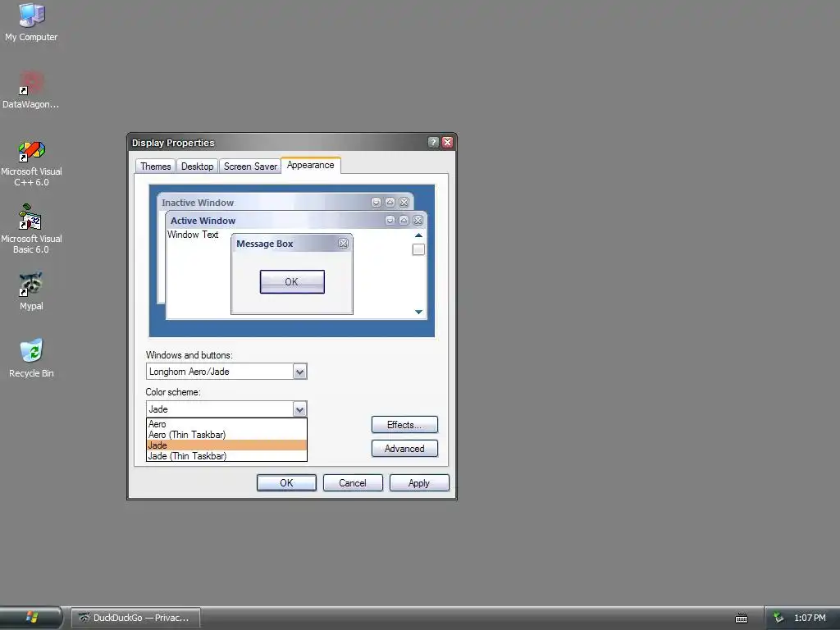Viewport: 840px width, 630px height.
Task: Click OK inside the Message Box preview
Action: (x=292, y=282)
